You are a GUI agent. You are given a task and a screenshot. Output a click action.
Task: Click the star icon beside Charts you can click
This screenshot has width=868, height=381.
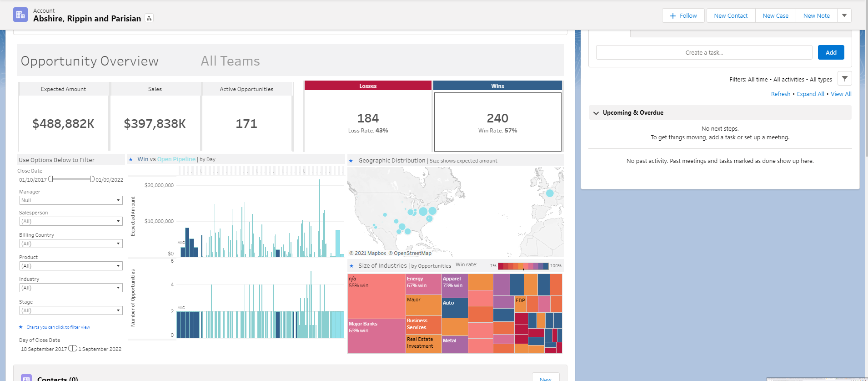click(21, 327)
